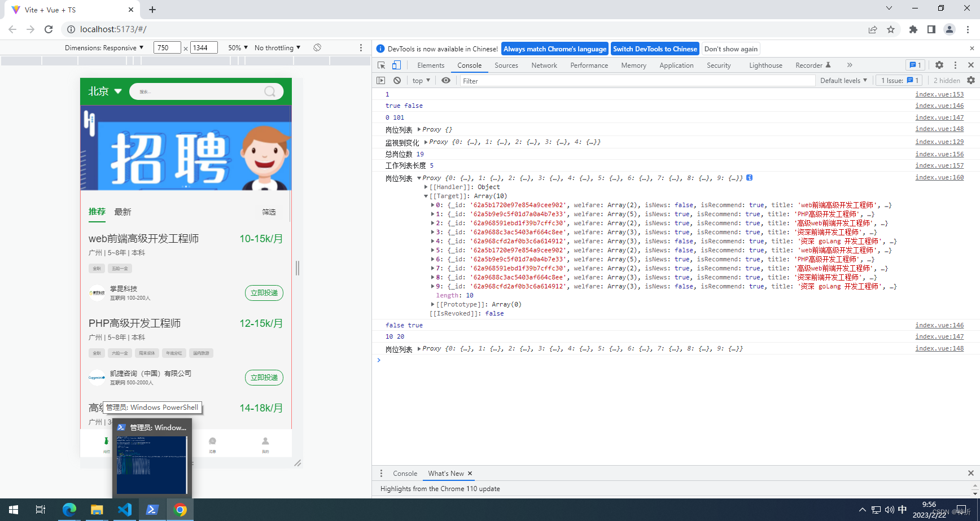Viewport: 980px width, 521px height.
Task: Click the search magnifier in the app header
Action: click(x=270, y=91)
